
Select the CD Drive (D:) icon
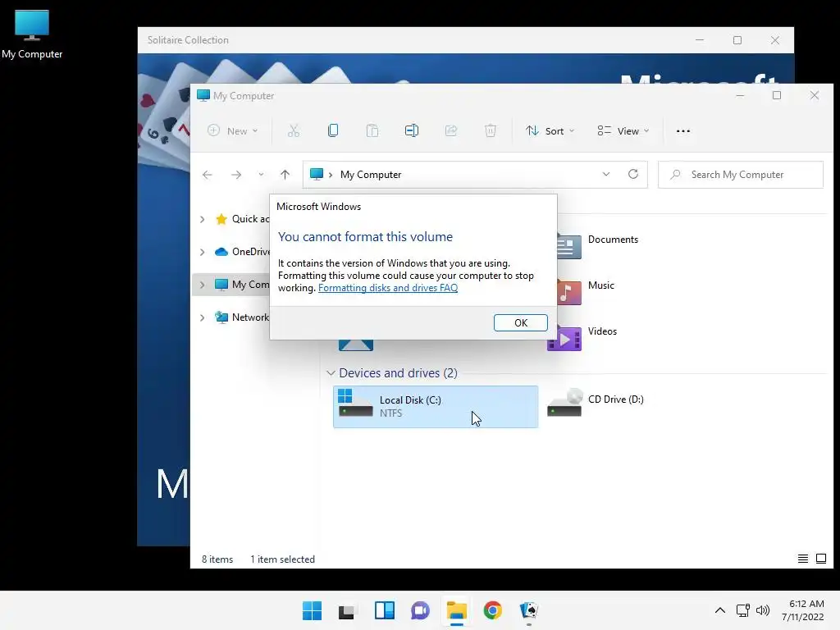564,404
